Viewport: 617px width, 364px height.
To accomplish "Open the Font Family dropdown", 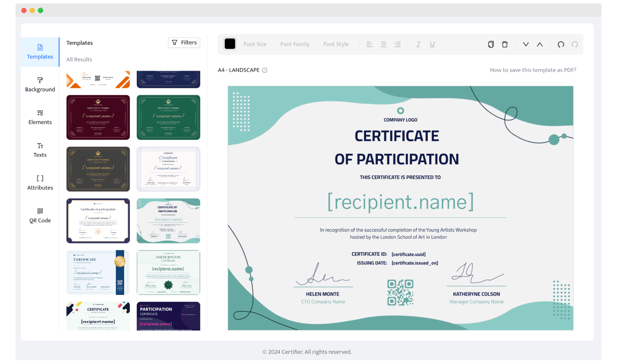I will (x=295, y=44).
